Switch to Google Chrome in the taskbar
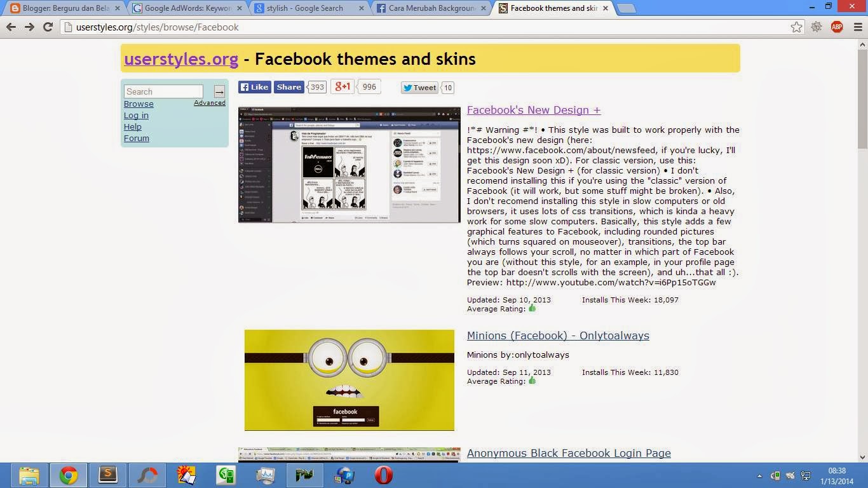This screenshot has width=868, height=488. pyautogui.click(x=69, y=475)
